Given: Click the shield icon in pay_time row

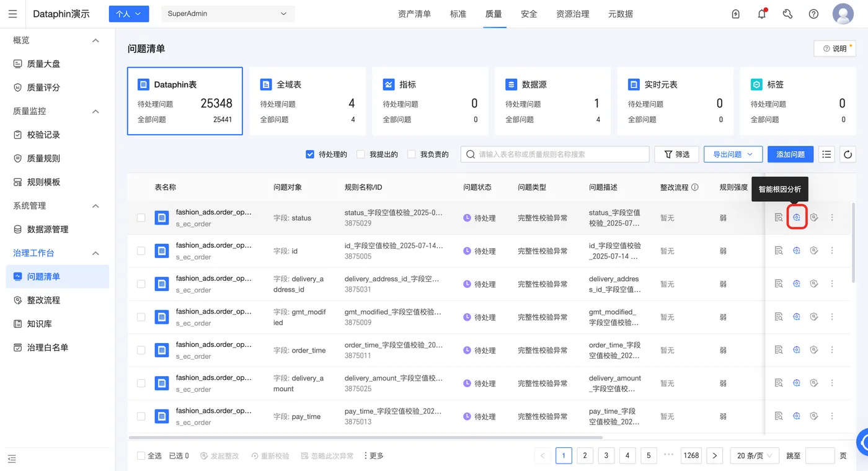Looking at the screenshot, I should coord(814,416).
